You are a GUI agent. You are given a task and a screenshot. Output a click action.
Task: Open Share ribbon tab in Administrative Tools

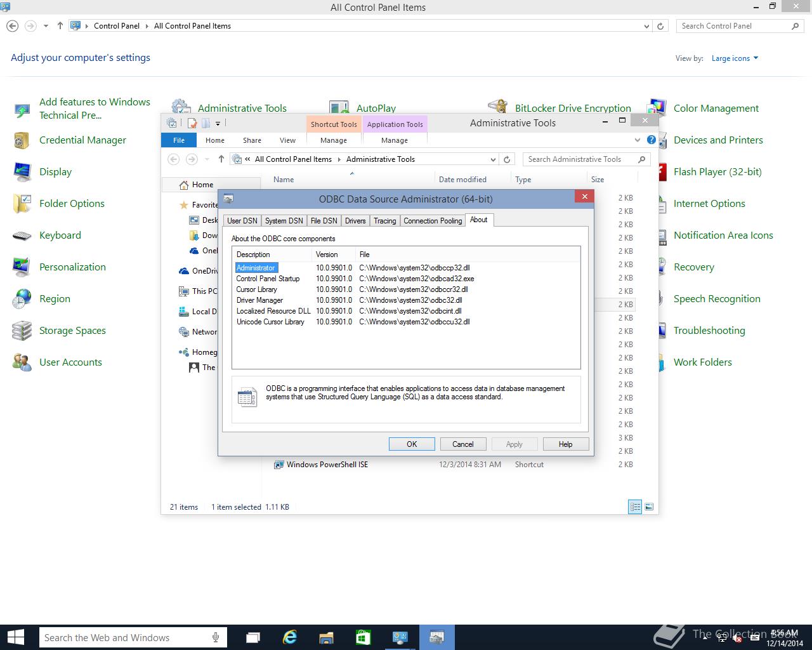pos(252,140)
